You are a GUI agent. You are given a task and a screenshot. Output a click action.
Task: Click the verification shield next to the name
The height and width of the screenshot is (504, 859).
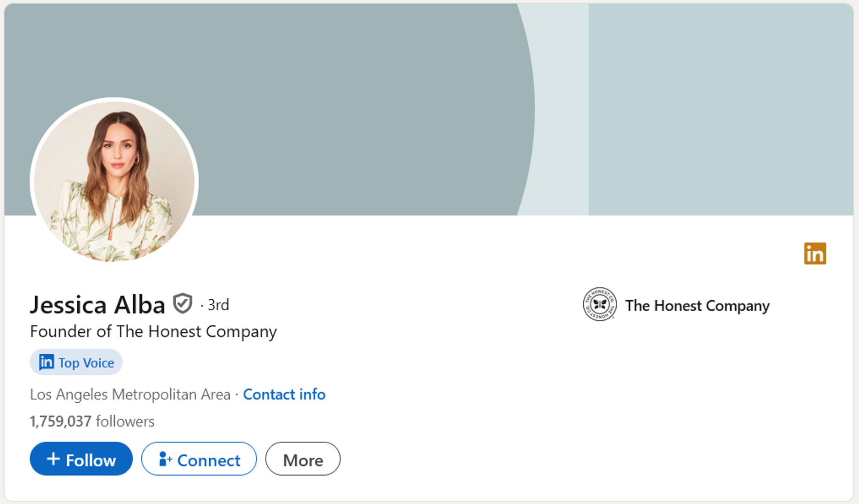[x=183, y=304]
